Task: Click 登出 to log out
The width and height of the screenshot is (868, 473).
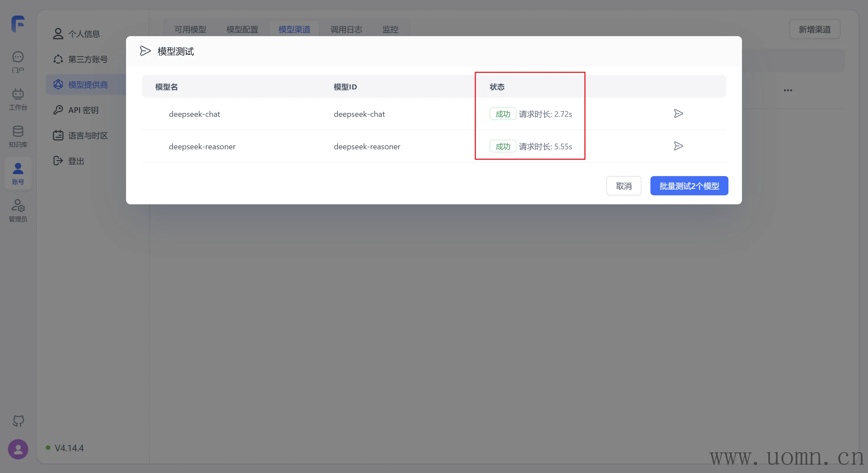Action: pyautogui.click(x=76, y=161)
